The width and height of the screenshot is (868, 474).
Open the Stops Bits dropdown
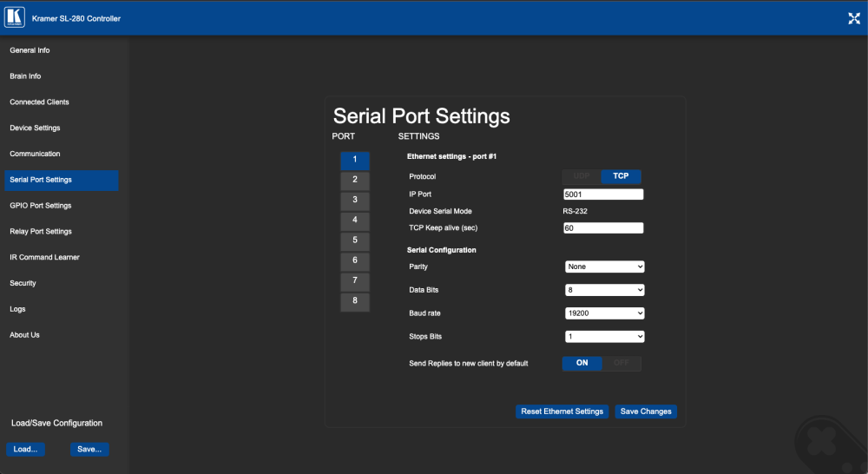pyautogui.click(x=604, y=336)
